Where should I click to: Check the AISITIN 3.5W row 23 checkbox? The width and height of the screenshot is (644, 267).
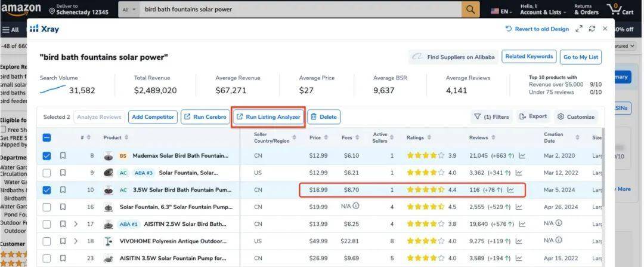tap(47, 259)
